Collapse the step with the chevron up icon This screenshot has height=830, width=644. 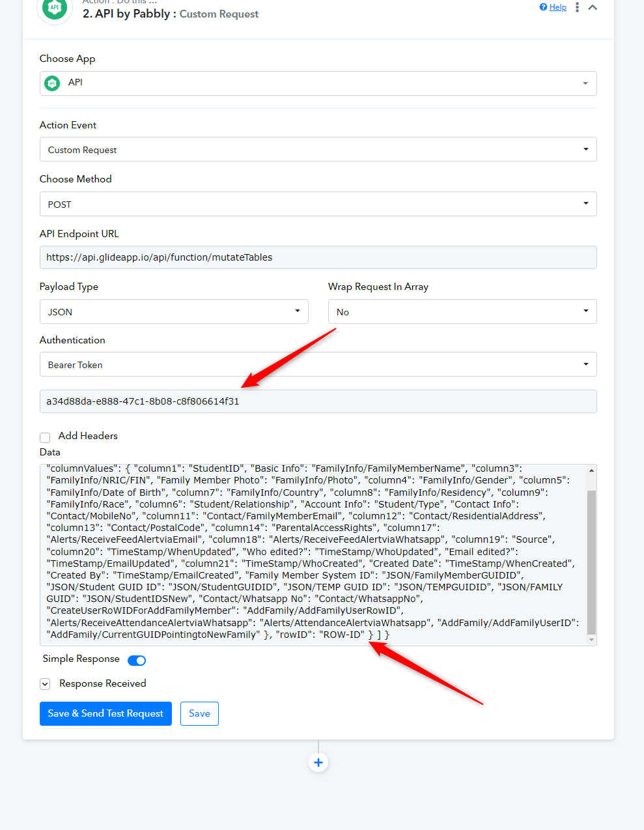click(x=593, y=7)
